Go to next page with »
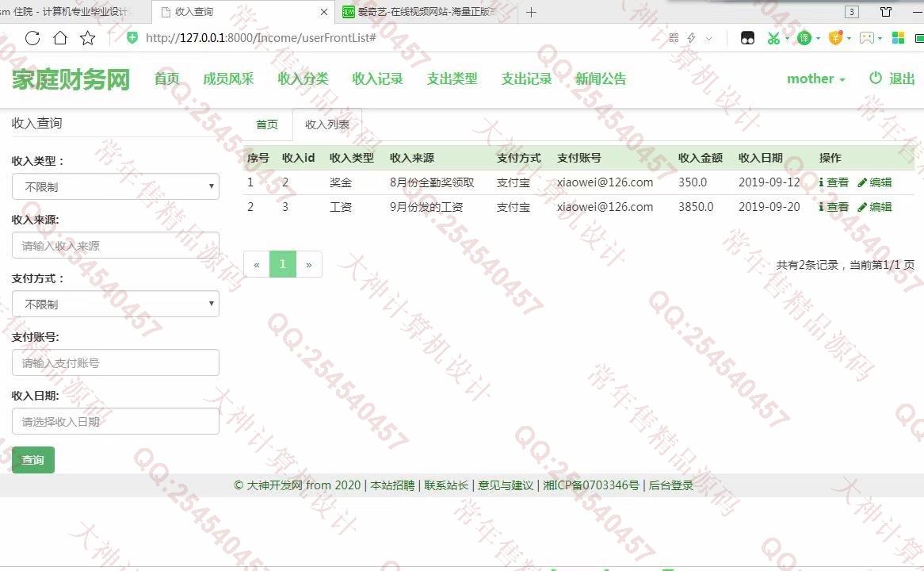Screen dimensions: 924x571 309,264
